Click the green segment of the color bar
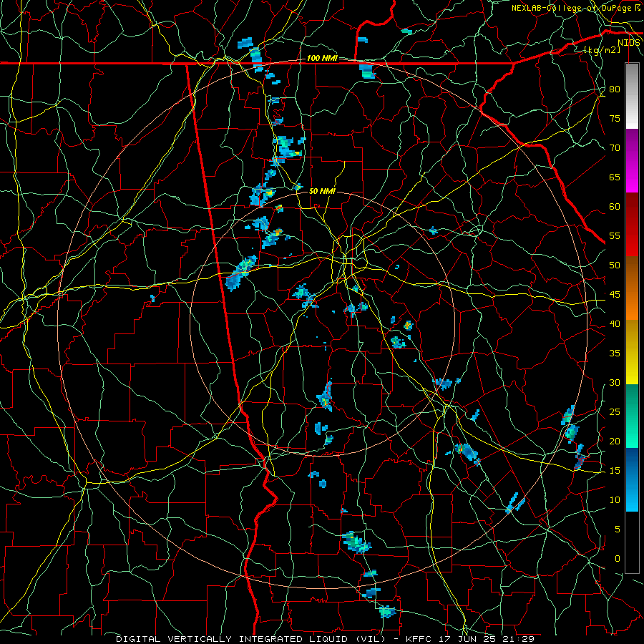The image size is (644, 644). click(x=632, y=416)
